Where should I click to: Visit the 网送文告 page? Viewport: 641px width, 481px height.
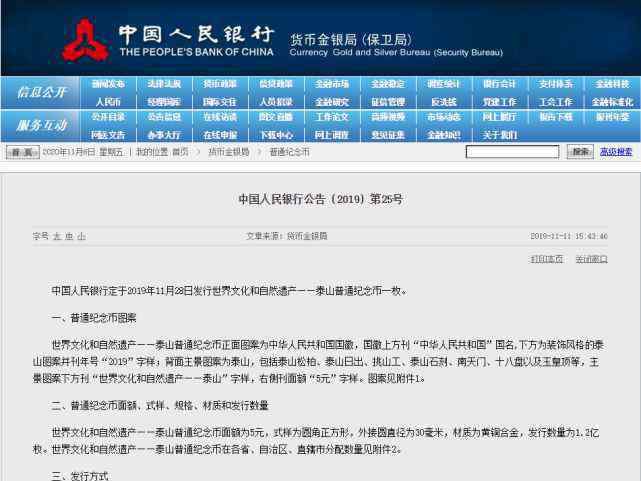(108, 135)
